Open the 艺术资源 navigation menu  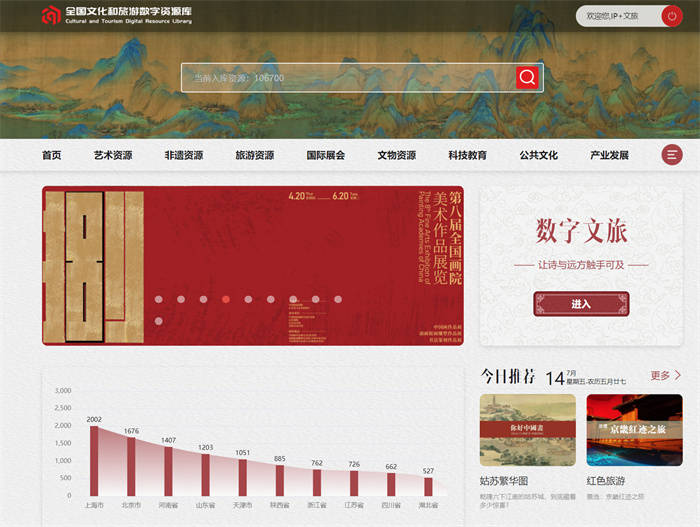[113, 156]
